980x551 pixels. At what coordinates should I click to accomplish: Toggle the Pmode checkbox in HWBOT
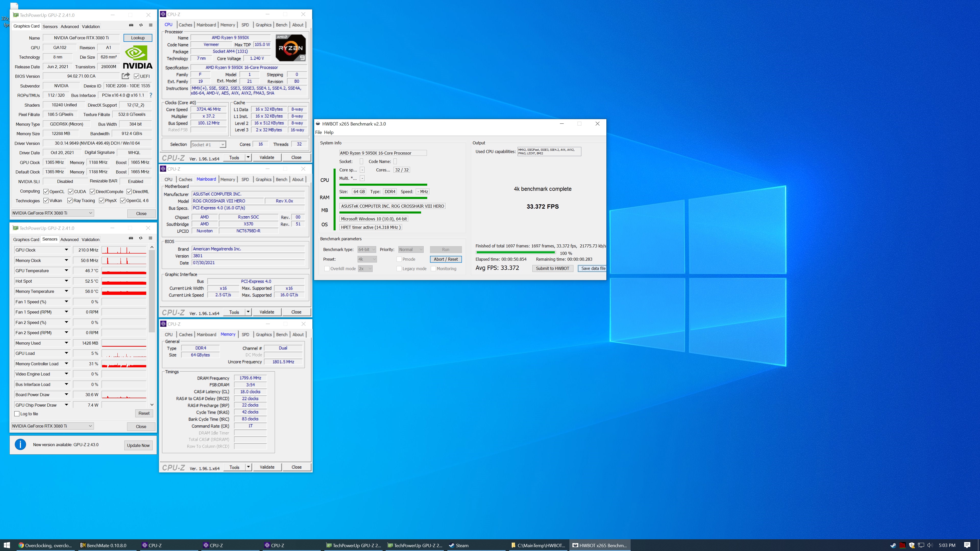(399, 259)
